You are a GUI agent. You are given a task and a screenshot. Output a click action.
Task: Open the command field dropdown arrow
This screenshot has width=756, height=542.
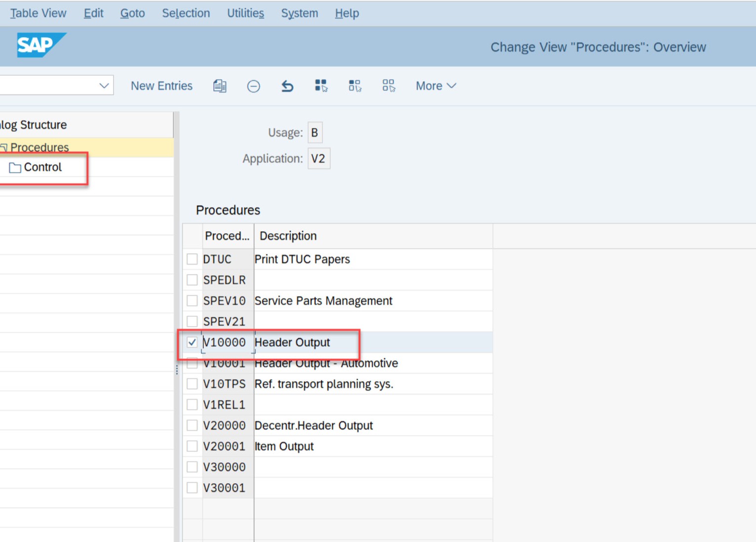tap(104, 85)
